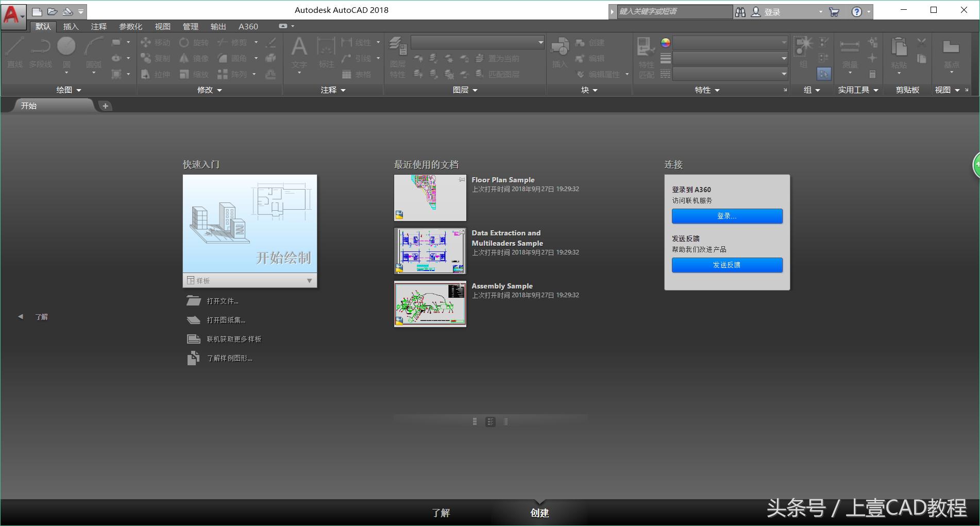Click the 打开文件 link
Image resolution: width=980 pixels, height=526 pixels.
click(222, 300)
